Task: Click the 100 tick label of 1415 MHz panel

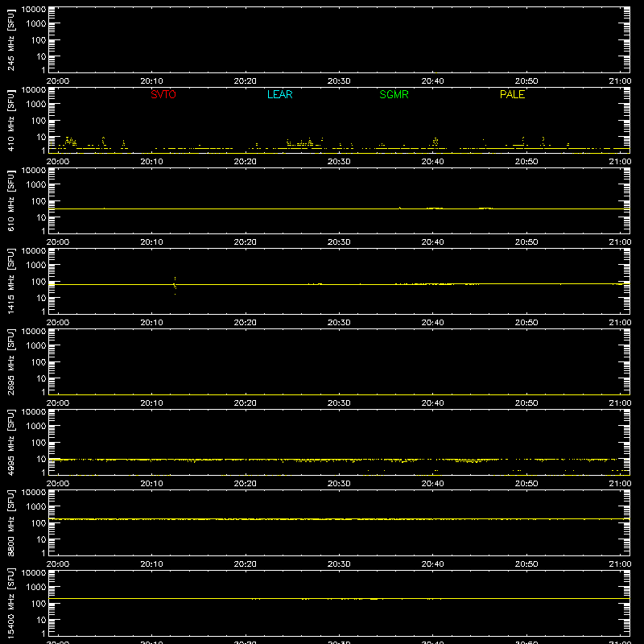Action: point(39,282)
